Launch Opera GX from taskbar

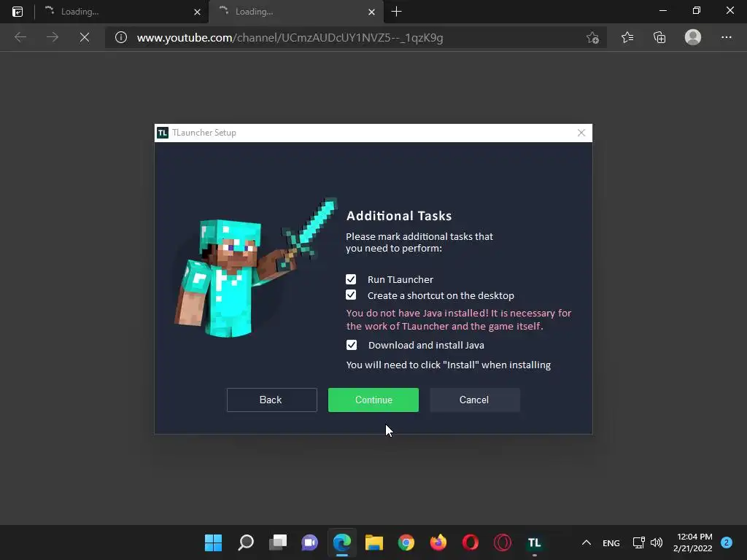[x=502, y=542]
